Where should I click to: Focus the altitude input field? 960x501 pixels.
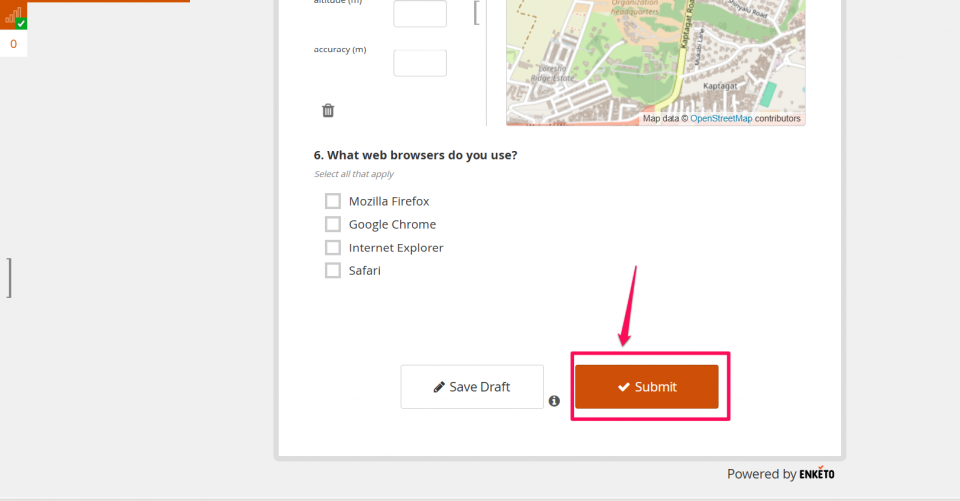[420, 14]
